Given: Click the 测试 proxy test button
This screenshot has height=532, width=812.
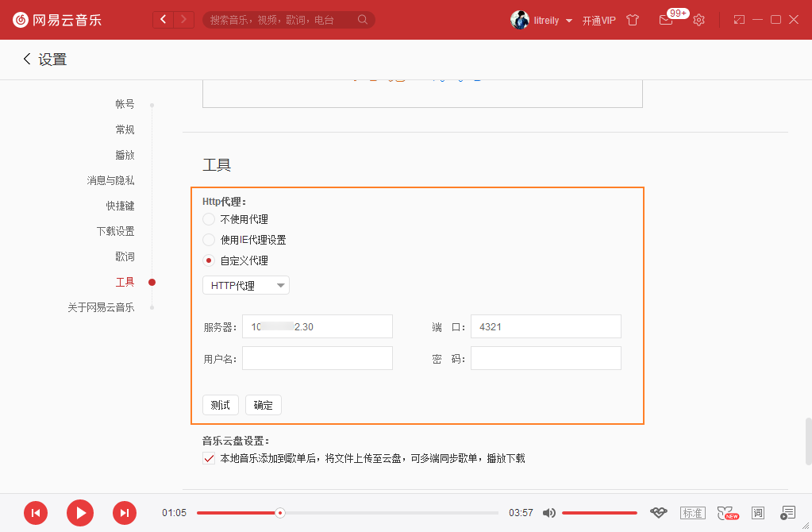Looking at the screenshot, I should click(x=221, y=405).
